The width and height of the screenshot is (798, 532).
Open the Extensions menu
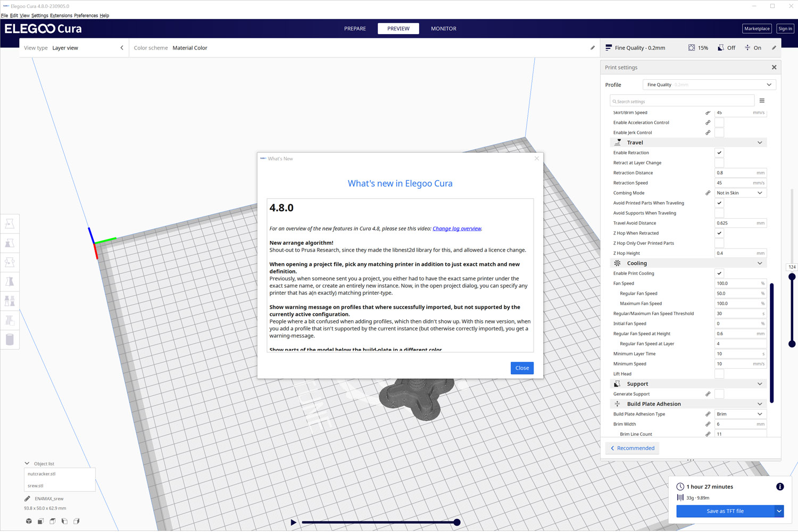61,15
